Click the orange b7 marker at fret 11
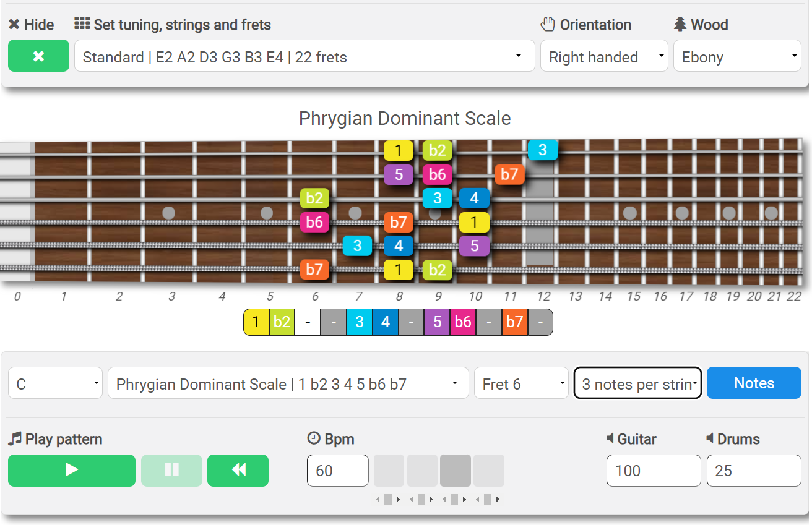812x525 pixels. (509, 174)
